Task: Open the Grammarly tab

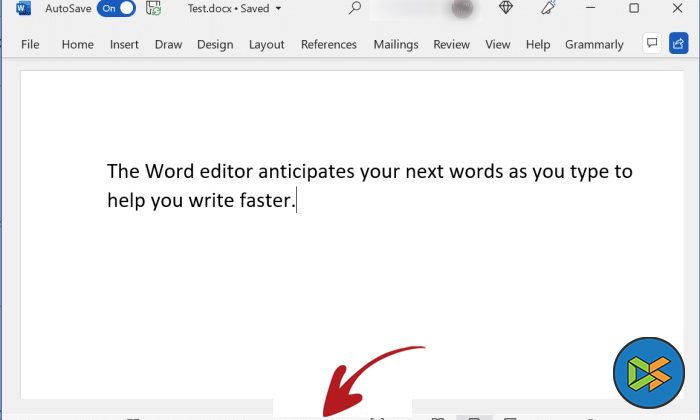Action: click(594, 45)
